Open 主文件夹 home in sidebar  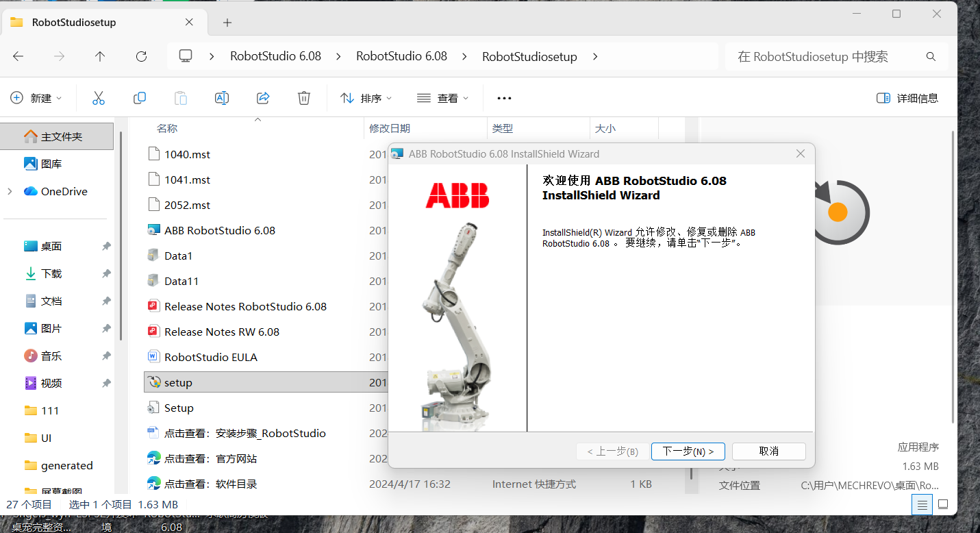pos(57,136)
